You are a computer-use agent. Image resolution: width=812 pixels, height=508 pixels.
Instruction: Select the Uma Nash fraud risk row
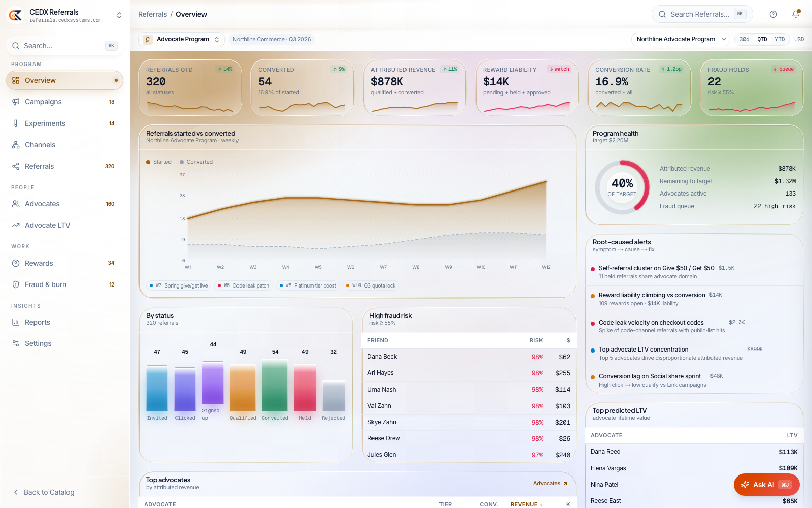pyautogui.click(x=469, y=390)
